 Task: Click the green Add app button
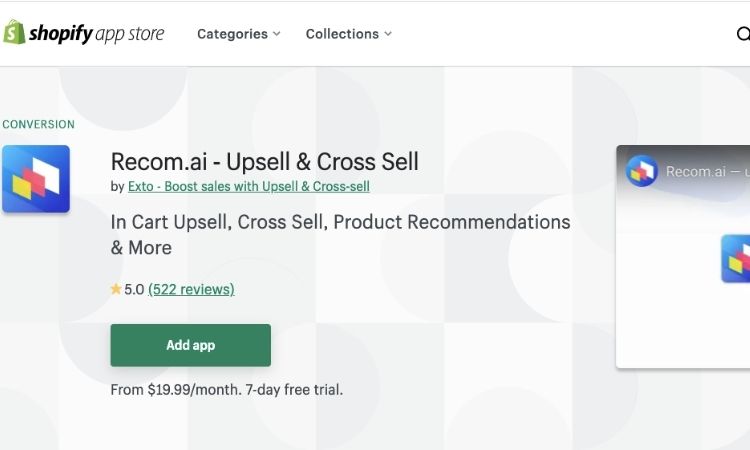point(190,345)
